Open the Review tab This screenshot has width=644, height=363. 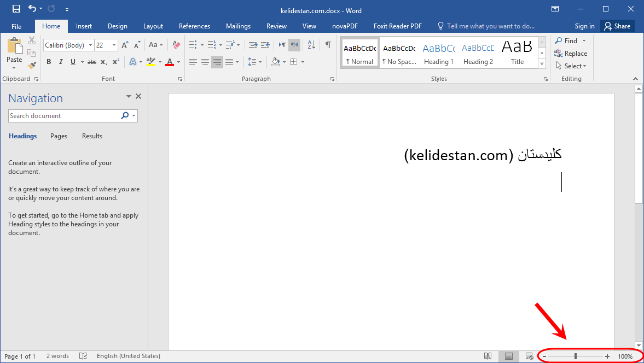[276, 26]
